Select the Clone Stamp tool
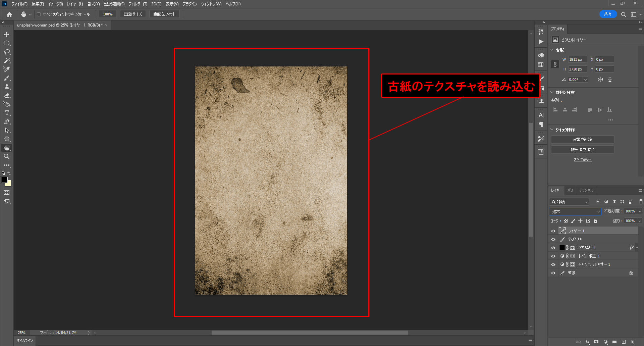The height and width of the screenshot is (346, 644). [x=7, y=87]
